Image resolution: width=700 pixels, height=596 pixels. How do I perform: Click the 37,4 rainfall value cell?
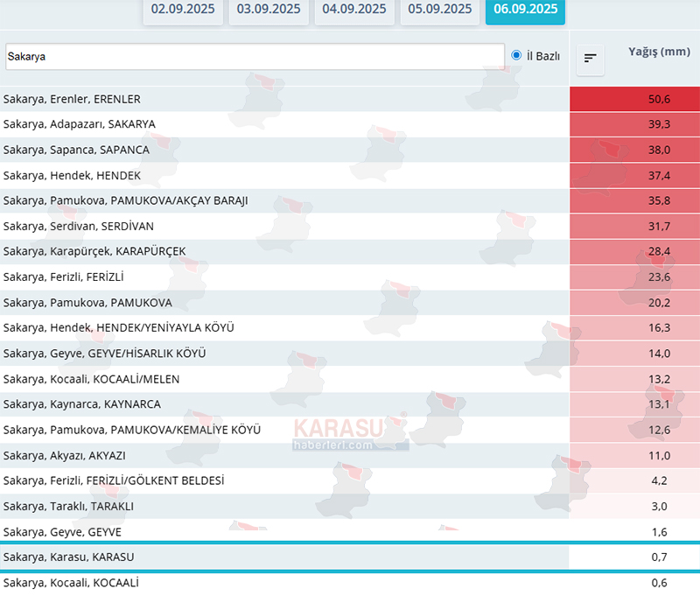coord(634,175)
